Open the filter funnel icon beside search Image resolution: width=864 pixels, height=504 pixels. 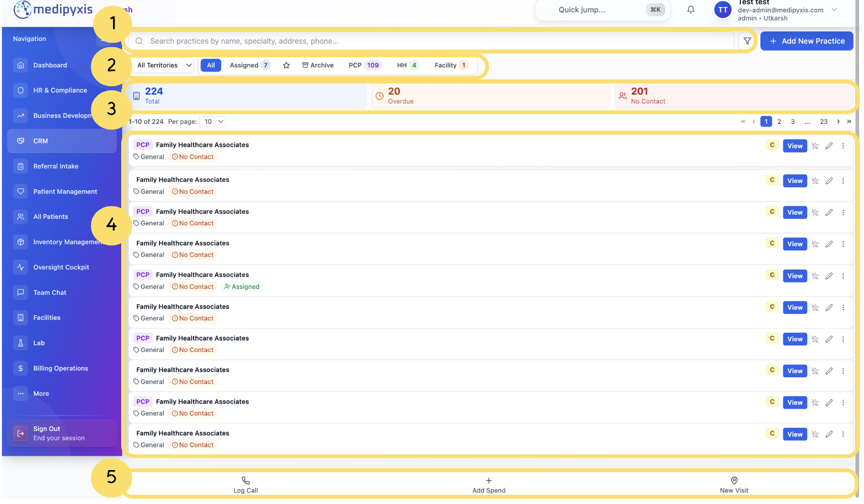747,41
